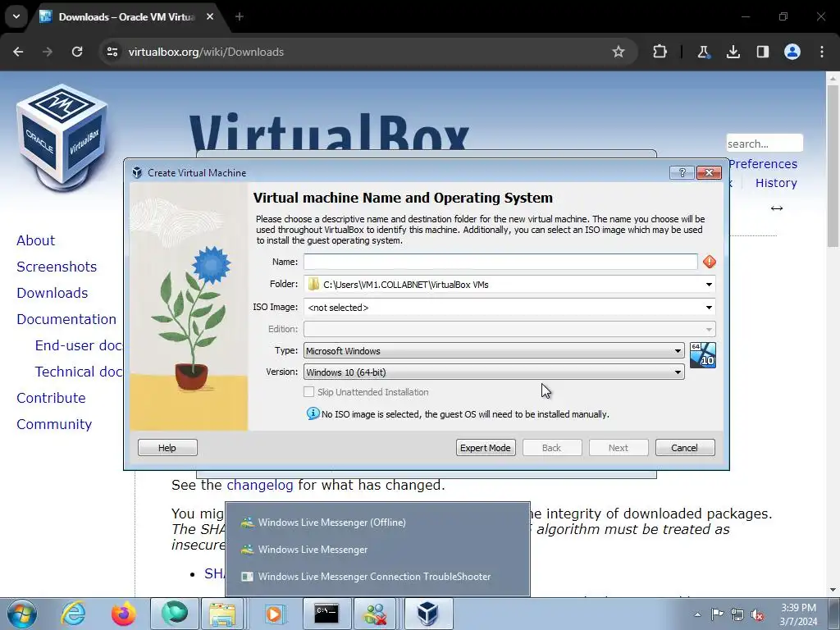Select Windows Live Messenger (Offline) from the jump list
Screen dimensions: 840x630
(x=377, y=523)
